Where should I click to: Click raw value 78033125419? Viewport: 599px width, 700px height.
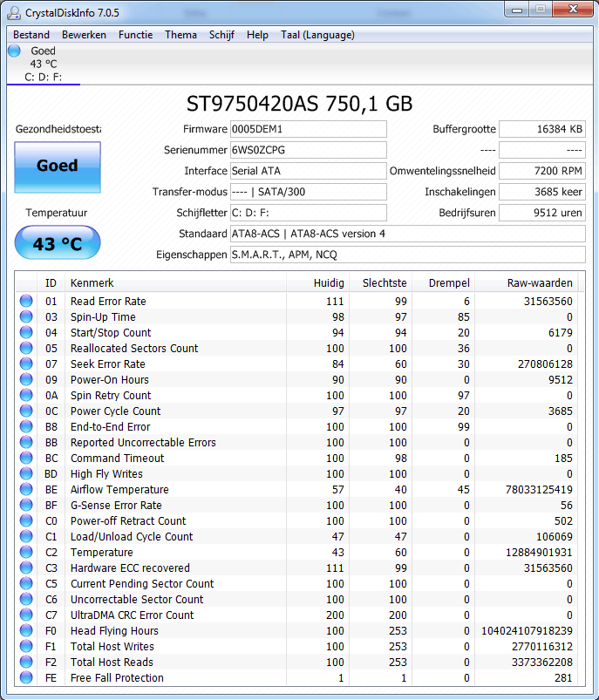click(539, 490)
